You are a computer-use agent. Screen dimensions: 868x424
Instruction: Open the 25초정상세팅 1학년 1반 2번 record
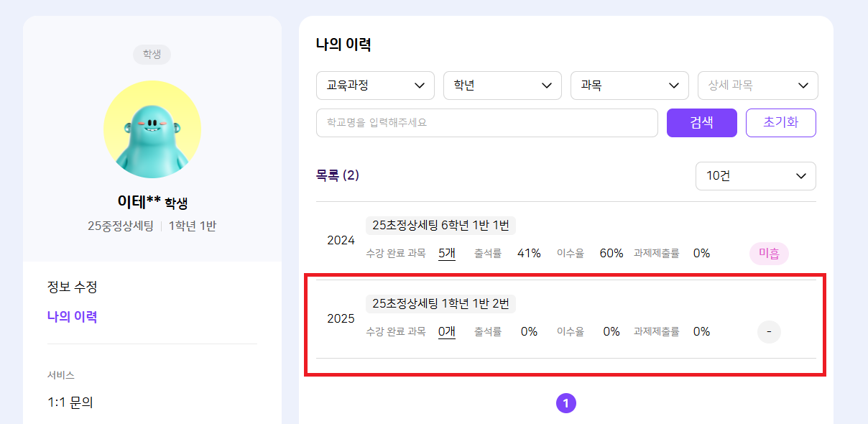pos(440,304)
